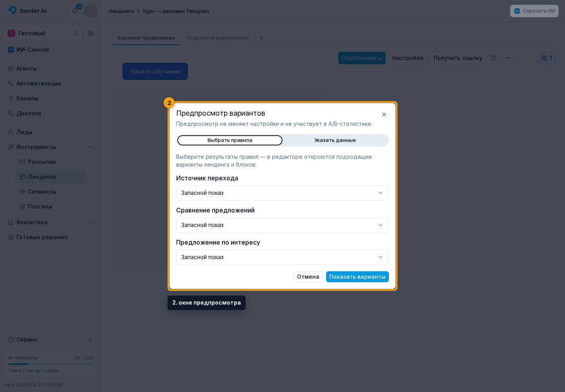The image size is (565, 392).
Task: Expand the Тестовый workspace selector
Action: (x=43, y=33)
